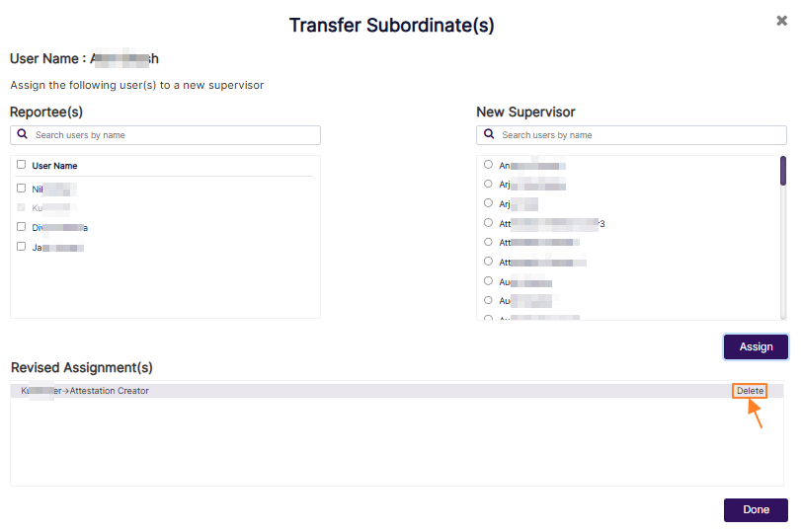801x532 pixels.
Task: Choose the supervisor radio ending in "3"
Action: coord(488,223)
